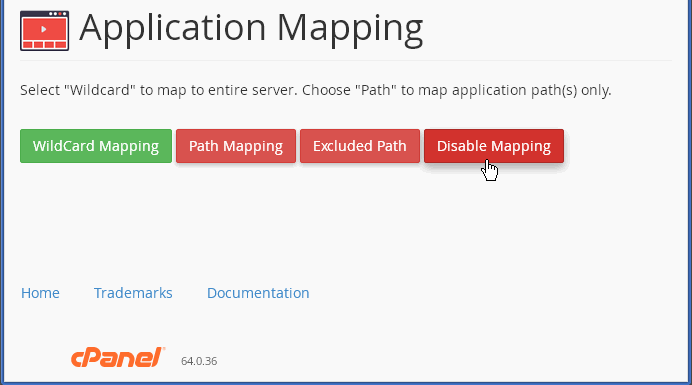The height and width of the screenshot is (385, 692).
Task: Click Disable Mapping button
Action: 494,146
